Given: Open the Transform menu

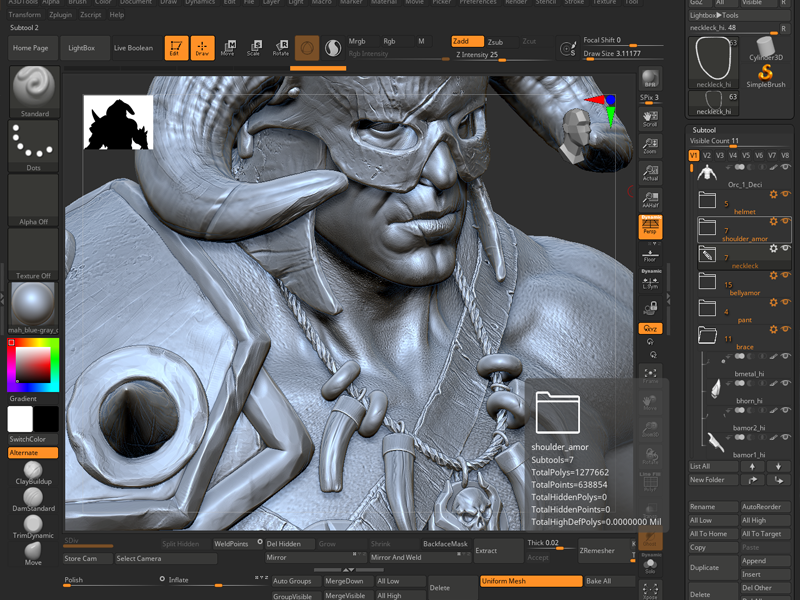Looking at the screenshot, I should [24, 15].
